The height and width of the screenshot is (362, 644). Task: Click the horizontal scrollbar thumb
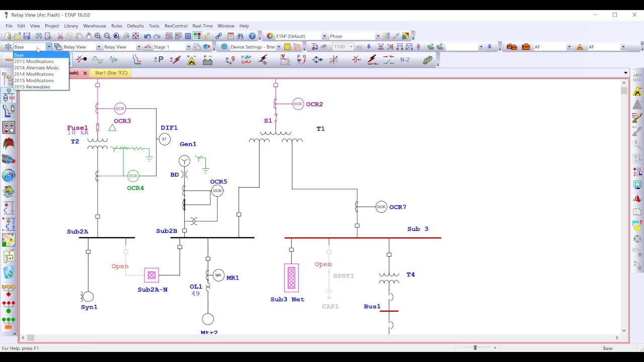tap(31, 338)
